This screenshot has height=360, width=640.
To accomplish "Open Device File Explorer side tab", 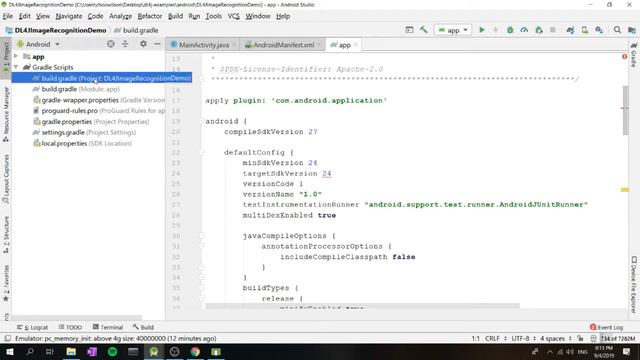I will [633, 284].
